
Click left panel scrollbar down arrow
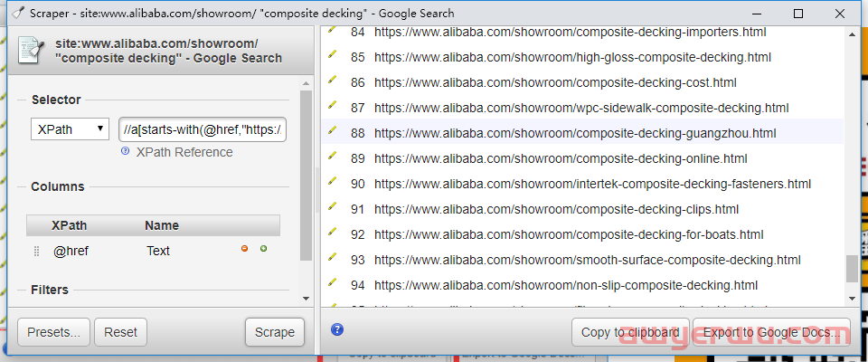pyautogui.click(x=307, y=299)
